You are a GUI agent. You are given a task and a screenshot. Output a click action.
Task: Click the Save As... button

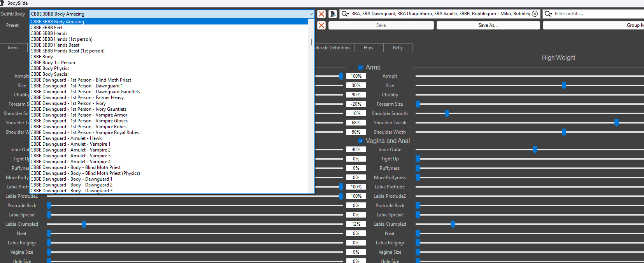click(x=488, y=25)
